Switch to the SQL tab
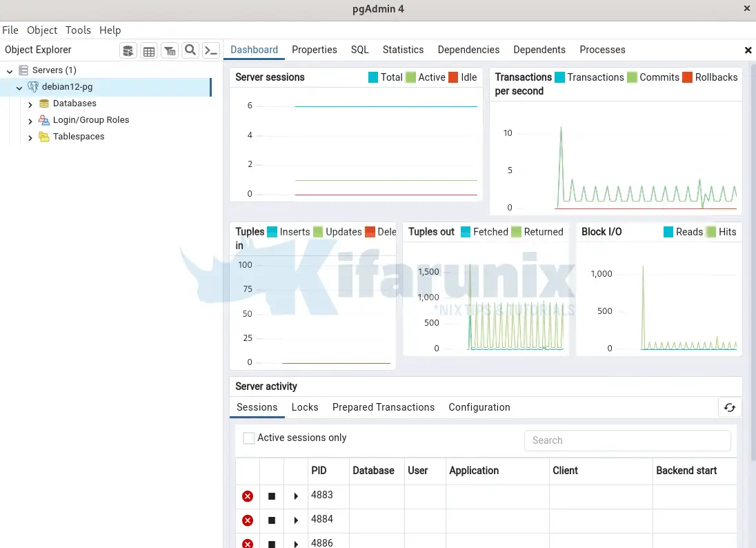This screenshot has width=756, height=548. tap(359, 49)
